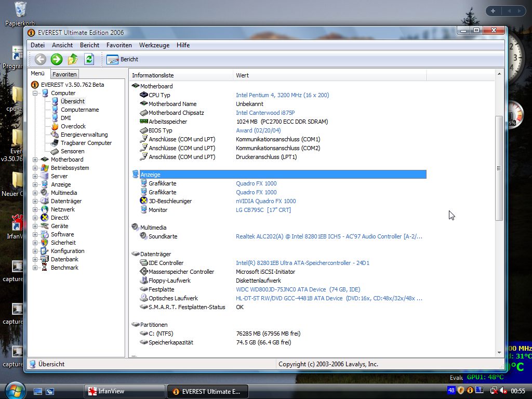
Task: Expand the Multimedia tree node
Action: coord(35,193)
